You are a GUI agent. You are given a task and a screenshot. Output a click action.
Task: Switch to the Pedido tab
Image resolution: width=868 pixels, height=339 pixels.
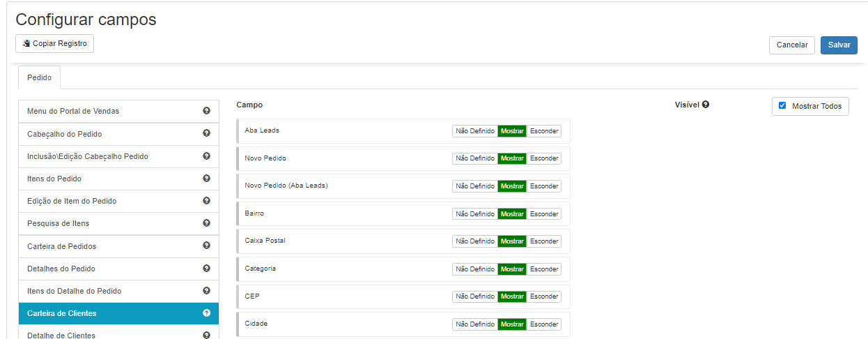click(x=39, y=77)
